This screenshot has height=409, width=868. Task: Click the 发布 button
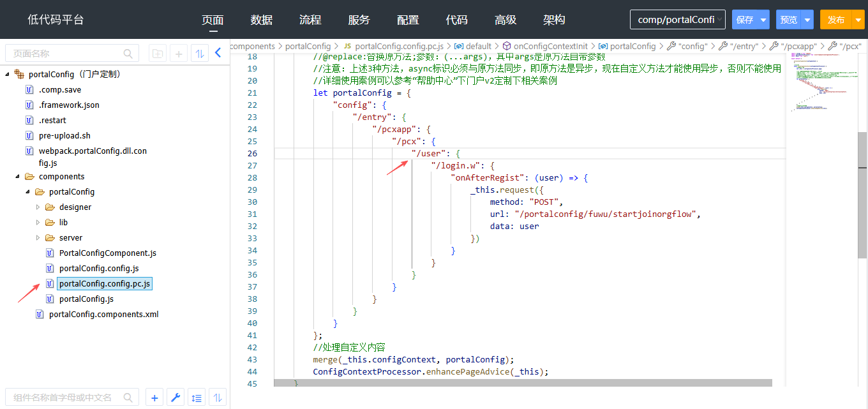click(x=835, y=20)
